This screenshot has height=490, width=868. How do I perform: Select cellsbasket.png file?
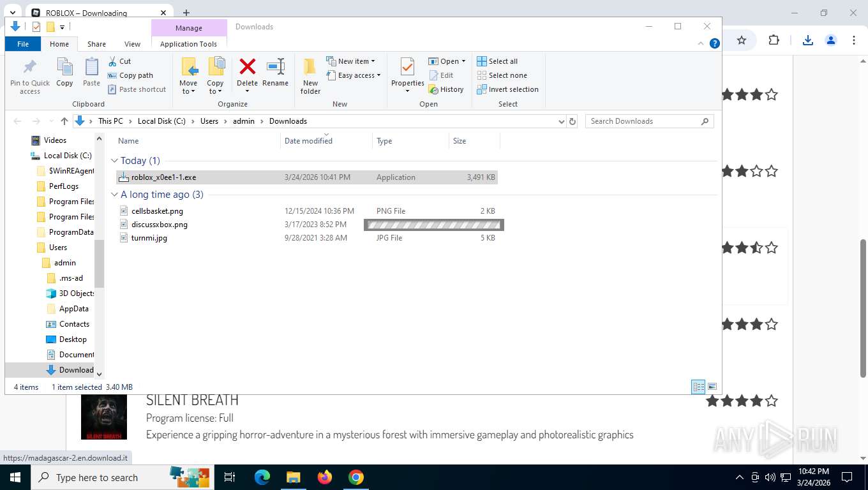(306, 211)
